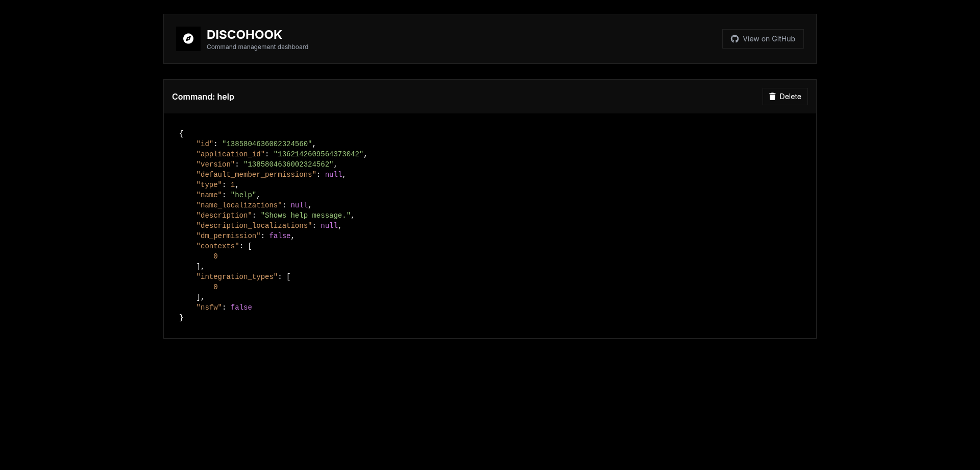This screenshot has width=980, height=470.
Task: Delete the help command
Action: pyautogui.click(x=785, y=97)
